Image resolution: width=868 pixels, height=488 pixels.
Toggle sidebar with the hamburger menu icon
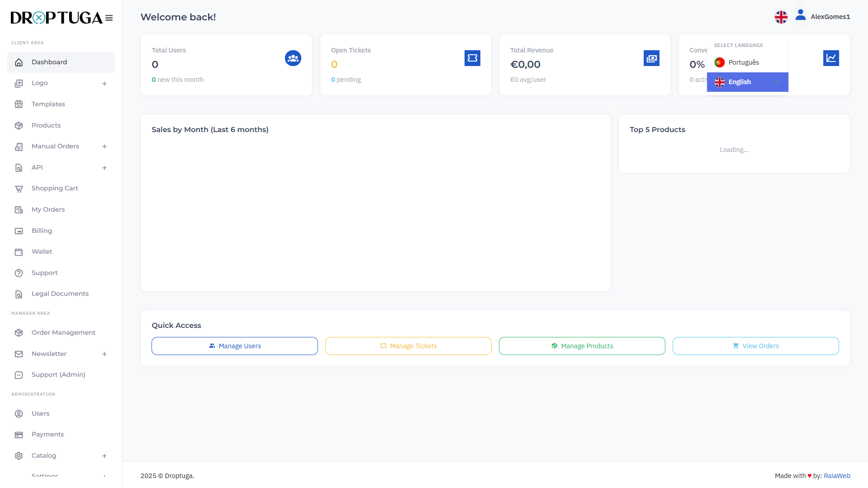coord(109,18)
